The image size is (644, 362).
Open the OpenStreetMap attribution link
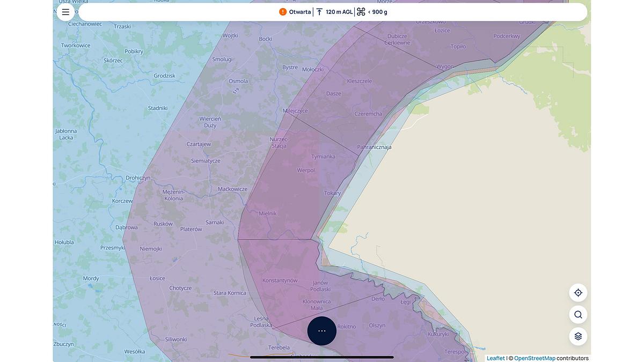pos(535,358)
